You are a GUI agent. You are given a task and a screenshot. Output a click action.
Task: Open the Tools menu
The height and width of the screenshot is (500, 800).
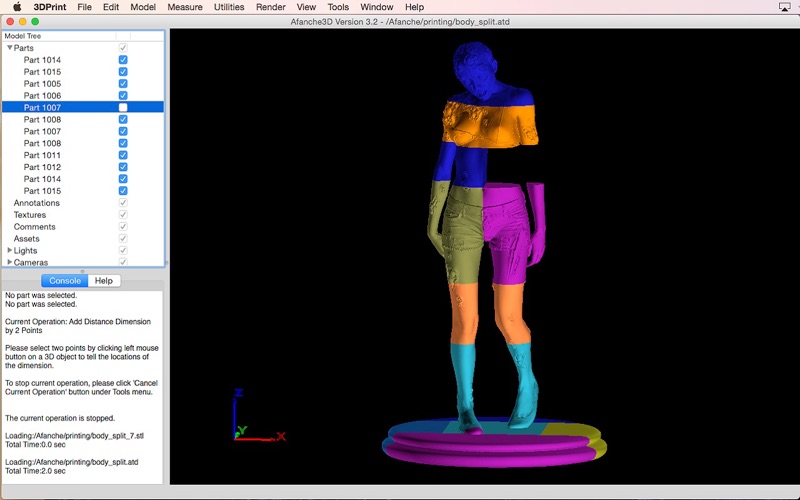pos(338,7)
